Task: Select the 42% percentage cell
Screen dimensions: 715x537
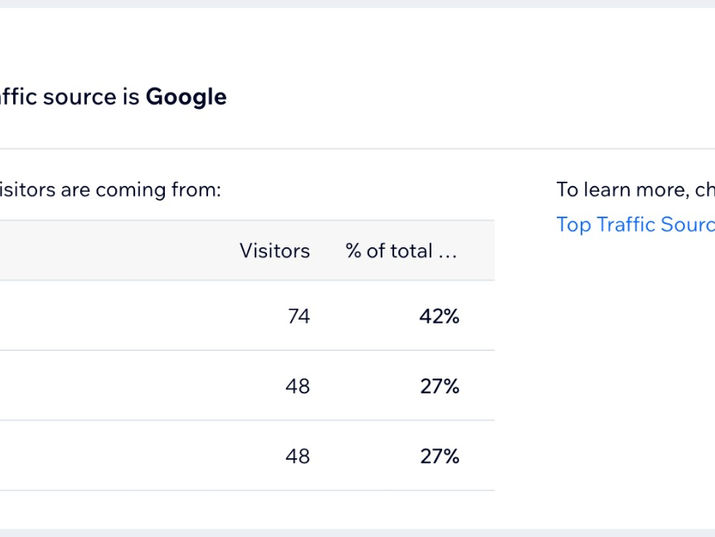Action: (439, 316)
